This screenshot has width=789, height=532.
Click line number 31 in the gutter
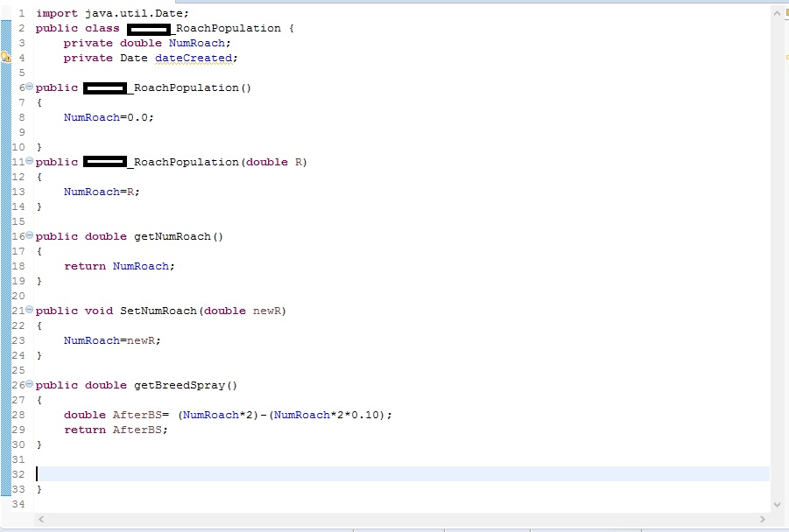[x=18, y=459]
